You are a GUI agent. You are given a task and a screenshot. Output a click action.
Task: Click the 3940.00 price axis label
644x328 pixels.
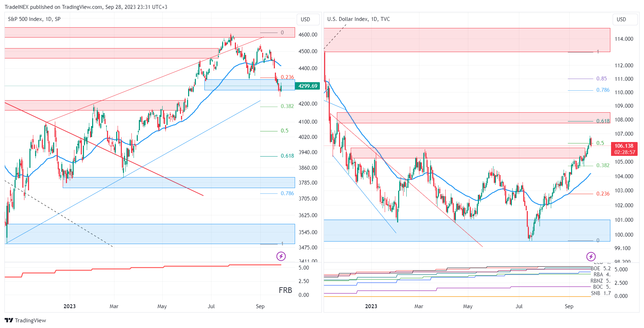click(308, 152)
